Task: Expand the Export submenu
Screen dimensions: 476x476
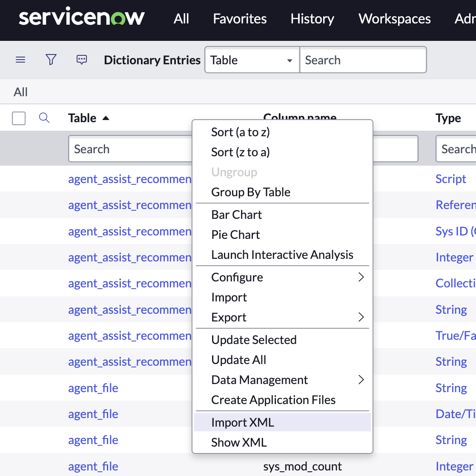Action: 282,317
